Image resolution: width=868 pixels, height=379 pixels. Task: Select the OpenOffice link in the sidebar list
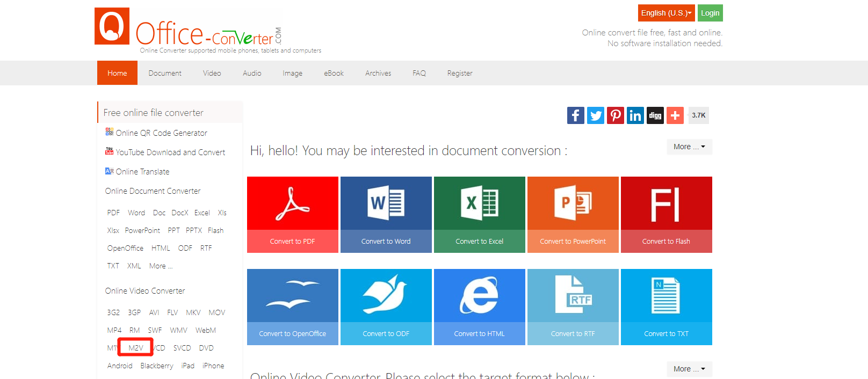125,248
